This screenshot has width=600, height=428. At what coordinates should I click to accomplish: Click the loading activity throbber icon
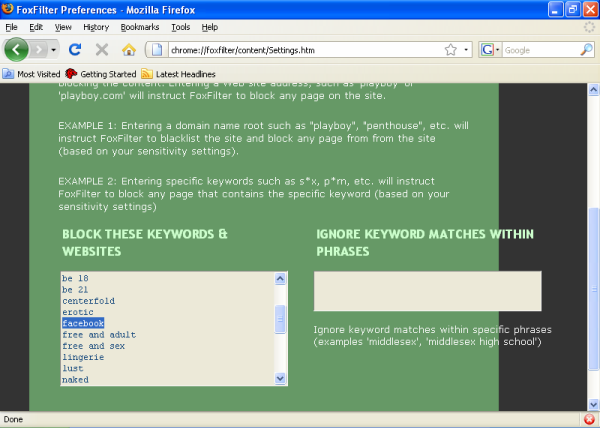coord(589,27)
